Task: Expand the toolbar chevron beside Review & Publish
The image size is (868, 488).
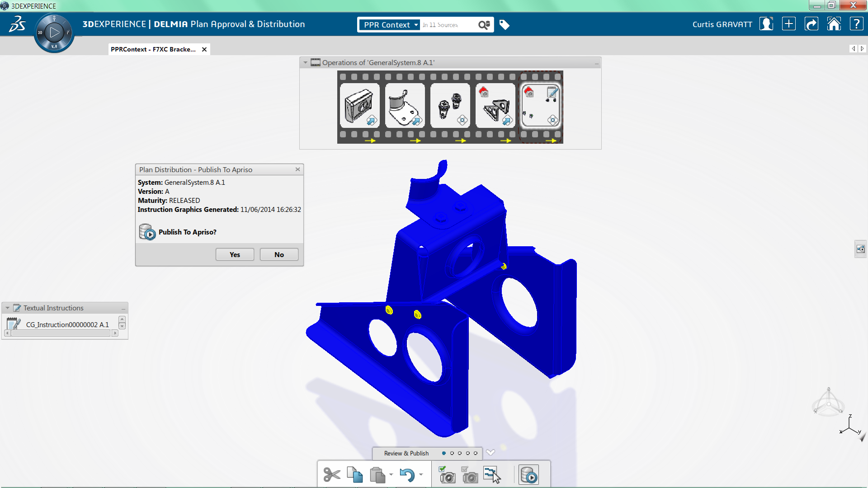Action: point(491,453)
